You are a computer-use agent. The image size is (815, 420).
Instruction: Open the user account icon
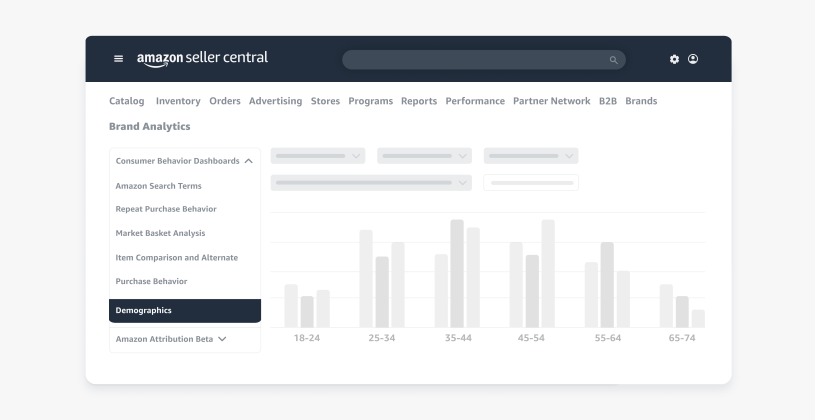click(x=693, y=59)
